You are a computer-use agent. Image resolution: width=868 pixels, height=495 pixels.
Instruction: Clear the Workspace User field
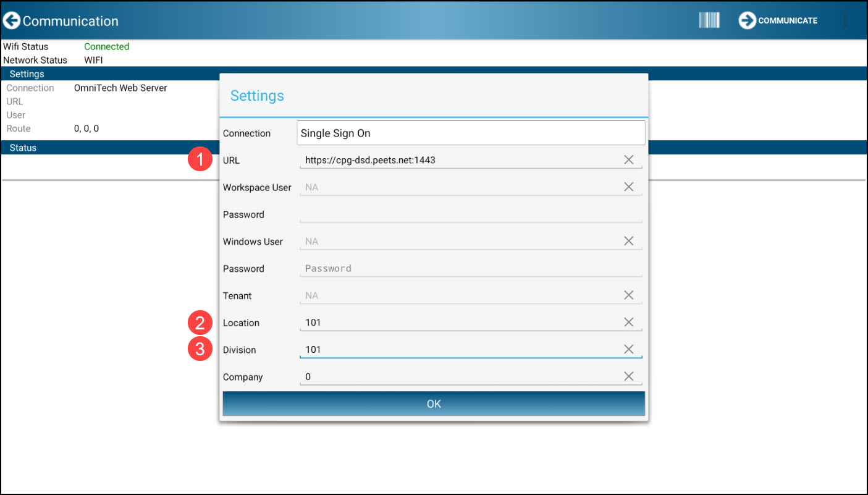point(628,187)
